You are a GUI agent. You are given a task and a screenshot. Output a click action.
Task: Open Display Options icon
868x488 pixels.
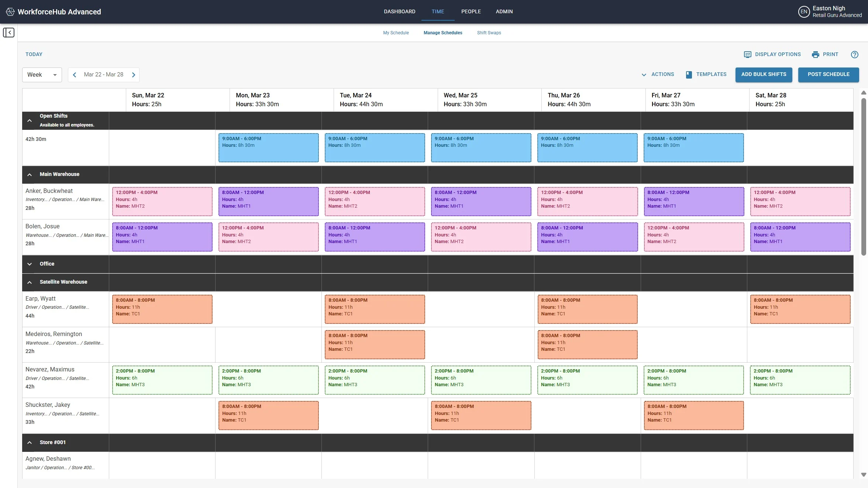(x=747, y=55)
